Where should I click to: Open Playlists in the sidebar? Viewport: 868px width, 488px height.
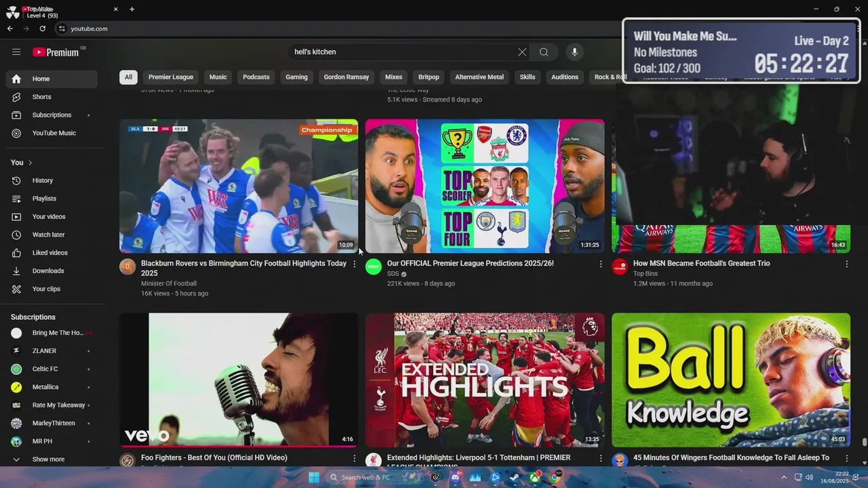[x=52, y=199]
